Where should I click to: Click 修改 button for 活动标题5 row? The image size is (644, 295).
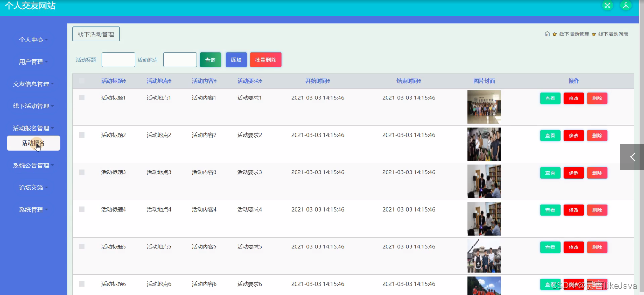point(574,247)
